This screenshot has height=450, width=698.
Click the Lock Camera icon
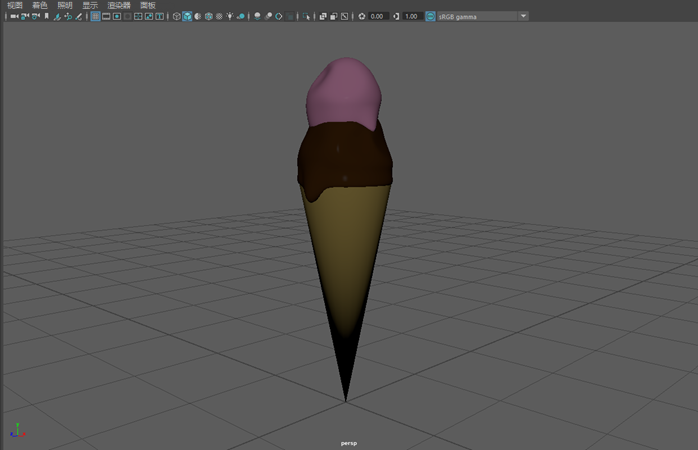[x=25, y=16]
